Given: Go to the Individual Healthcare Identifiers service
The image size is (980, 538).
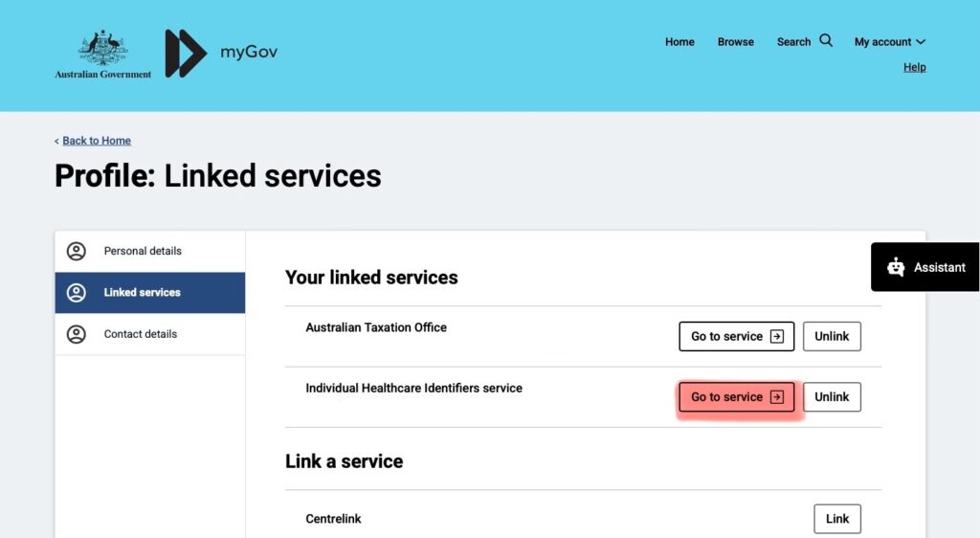Looking at the screenshot, I should tap(736, 396).
